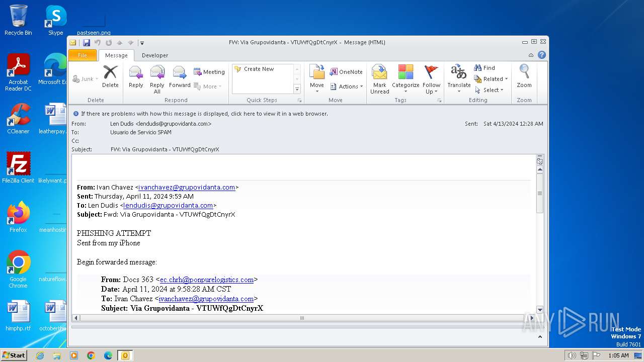Open Internet Explorer from the taskbar
Image resolution: width=644 pixels, height=362 pixels.
[40, 355]
